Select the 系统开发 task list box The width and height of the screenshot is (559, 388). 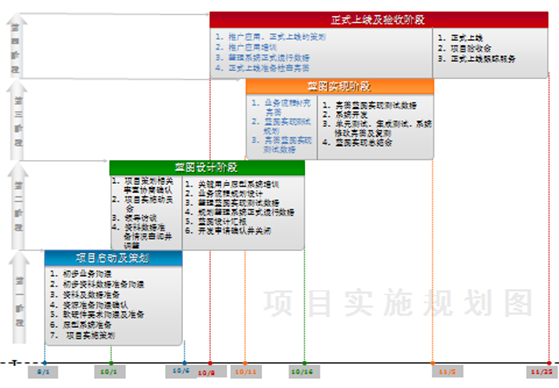[x=375, y=127]
